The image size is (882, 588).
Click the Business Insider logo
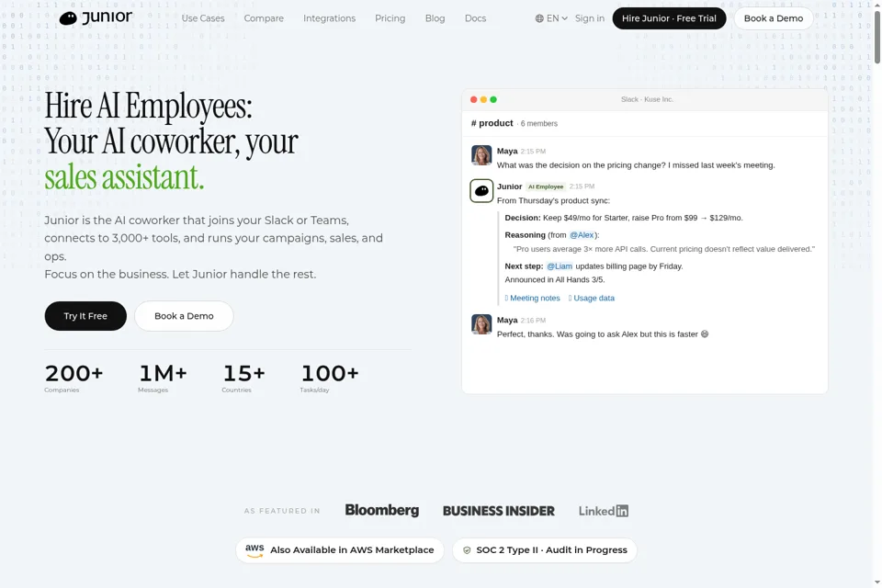point(498,511)
